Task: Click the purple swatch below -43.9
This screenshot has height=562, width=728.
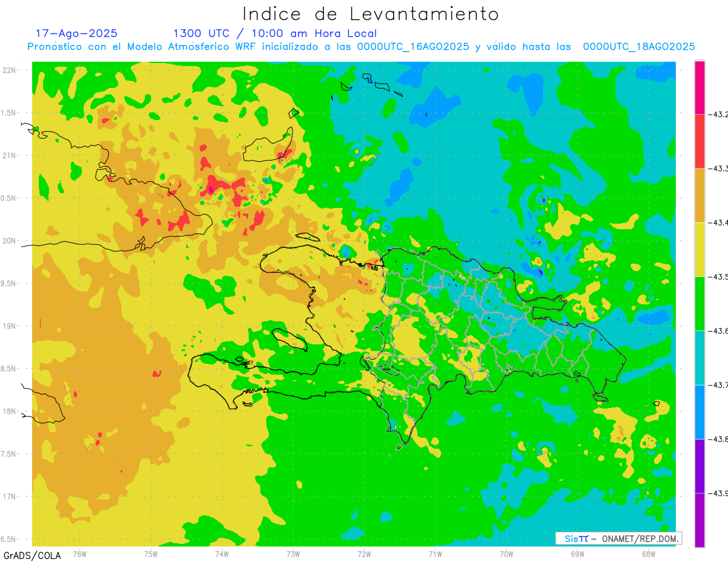Action: click(x=699, y=520)
